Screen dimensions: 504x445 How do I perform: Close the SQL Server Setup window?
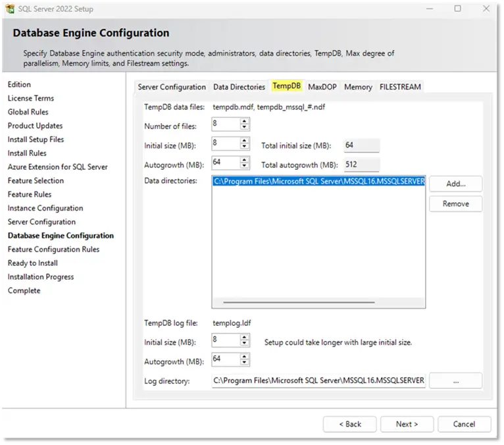[486, 9]
